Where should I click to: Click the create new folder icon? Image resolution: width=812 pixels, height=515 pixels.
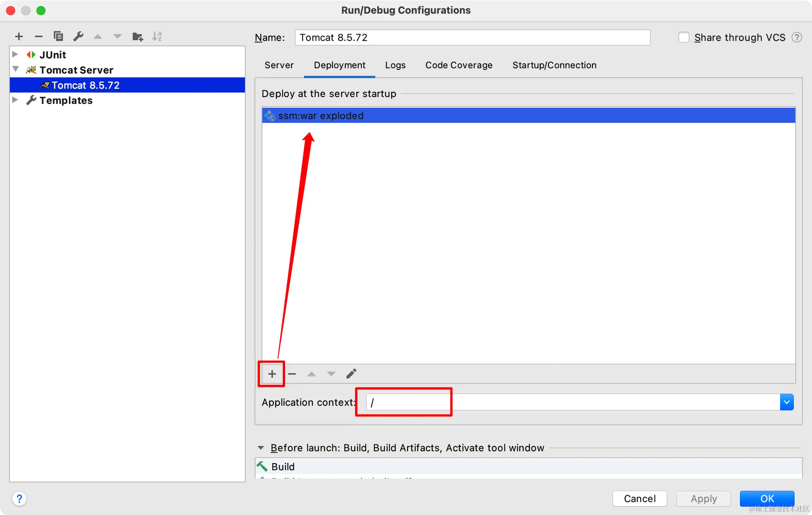[137, 36]
